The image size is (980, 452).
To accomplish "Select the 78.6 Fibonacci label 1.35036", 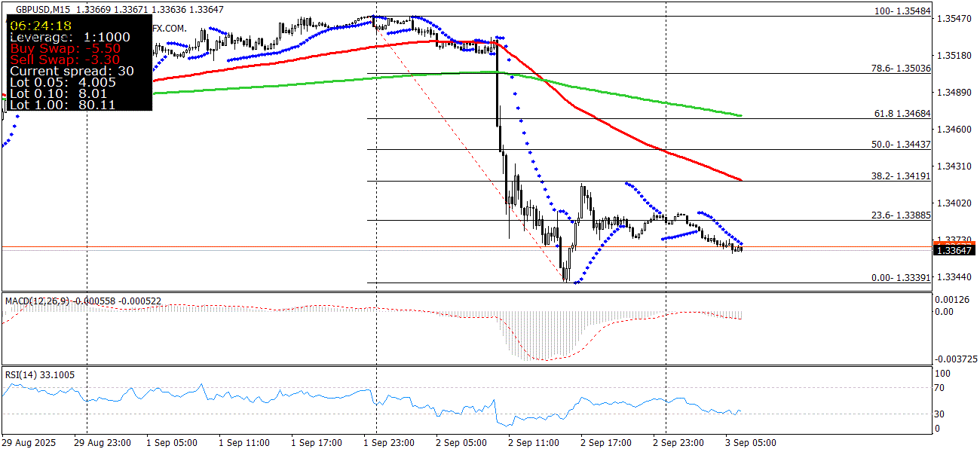I will [901, 68].
